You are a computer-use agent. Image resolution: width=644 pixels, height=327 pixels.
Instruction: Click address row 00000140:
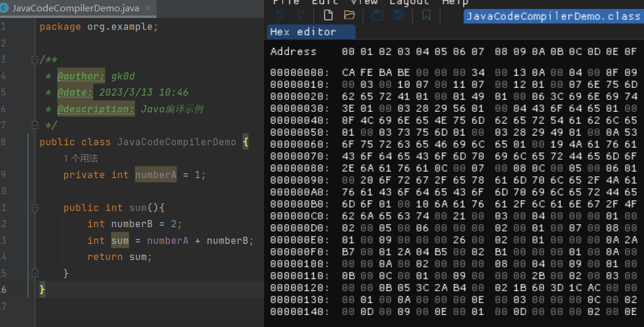(x=300, y=312)
